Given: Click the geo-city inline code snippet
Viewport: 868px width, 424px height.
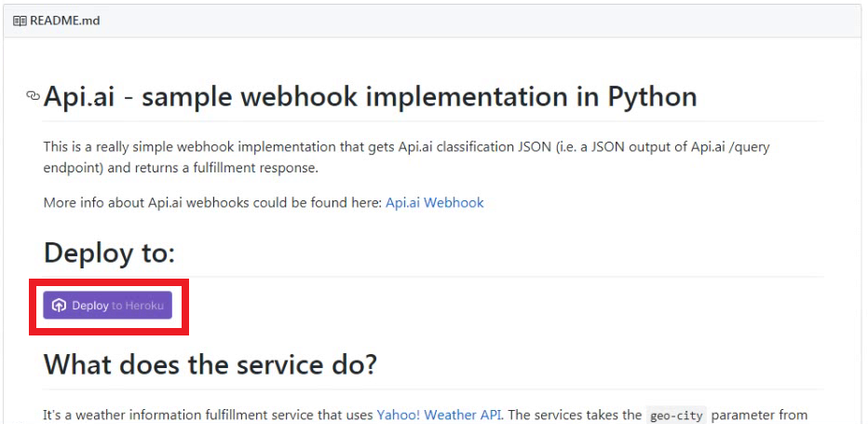Looking at the screenshot, I should 676,415.
